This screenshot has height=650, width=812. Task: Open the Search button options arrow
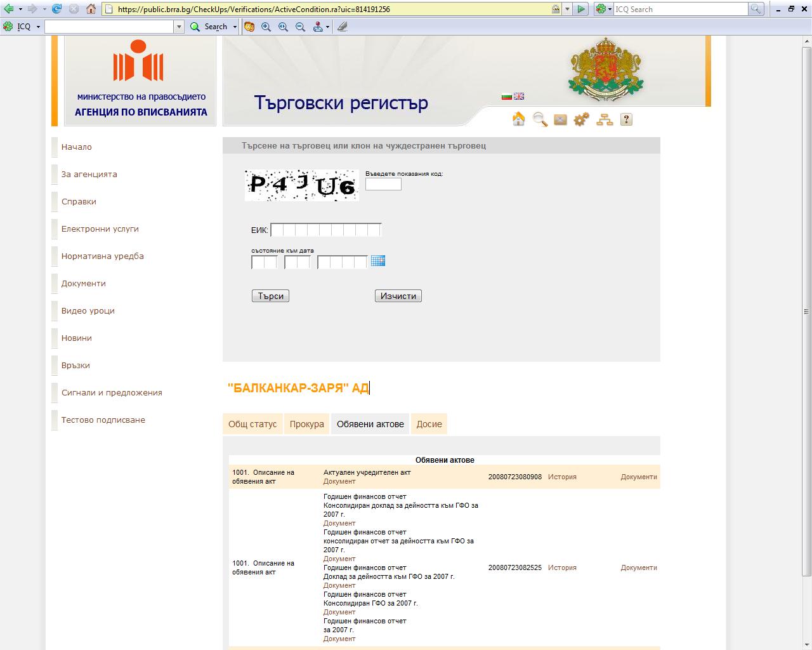tap(235, 27)
